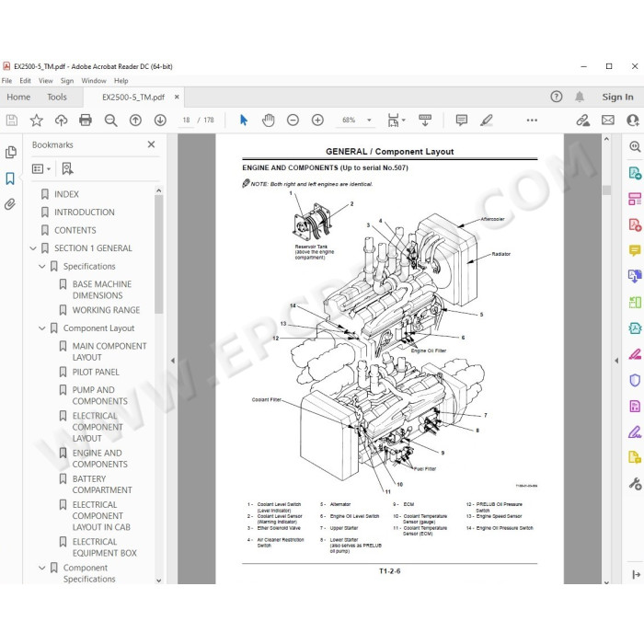Toggle the Bookmarks panel icon

pos(10,178)
